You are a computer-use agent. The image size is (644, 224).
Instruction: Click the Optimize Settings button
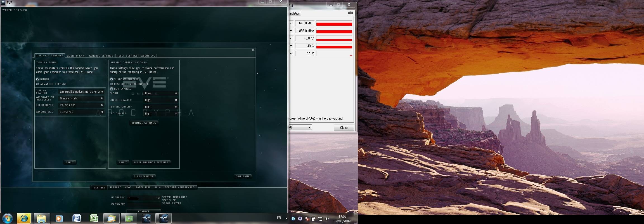click(144, 123)
